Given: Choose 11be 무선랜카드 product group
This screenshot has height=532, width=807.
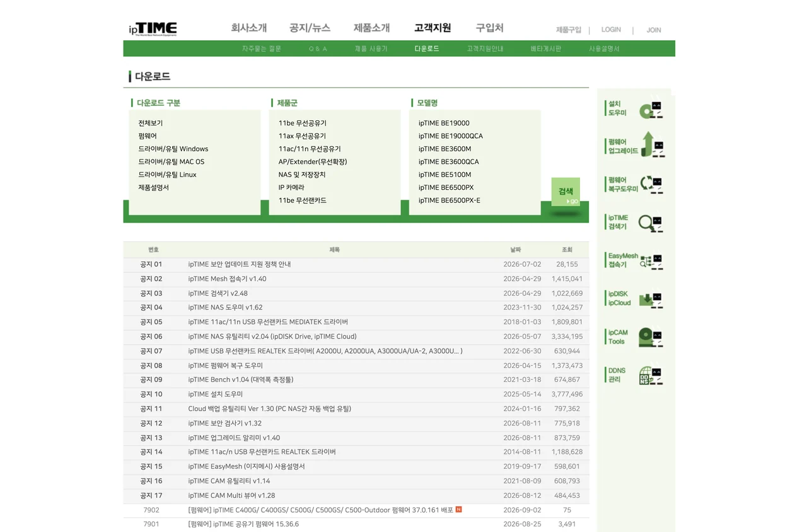Looking at the screenshot, I should pos(303,200).
